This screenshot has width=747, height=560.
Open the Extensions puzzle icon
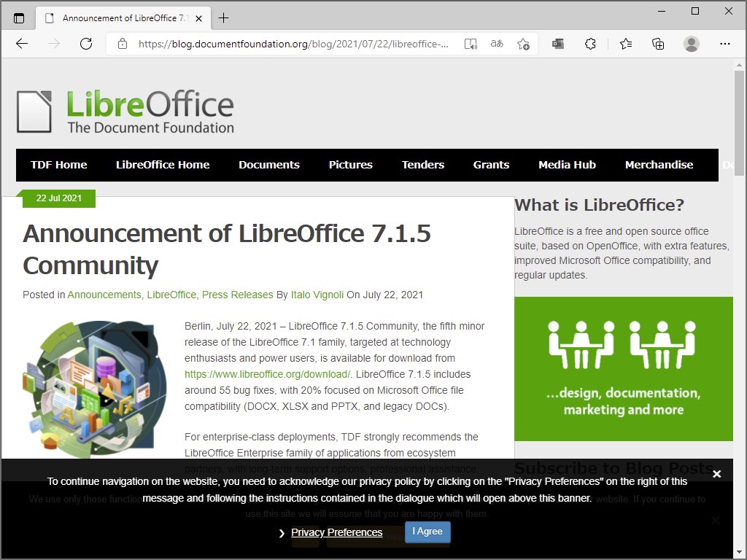pyautogui.click(x=590, y=44)
